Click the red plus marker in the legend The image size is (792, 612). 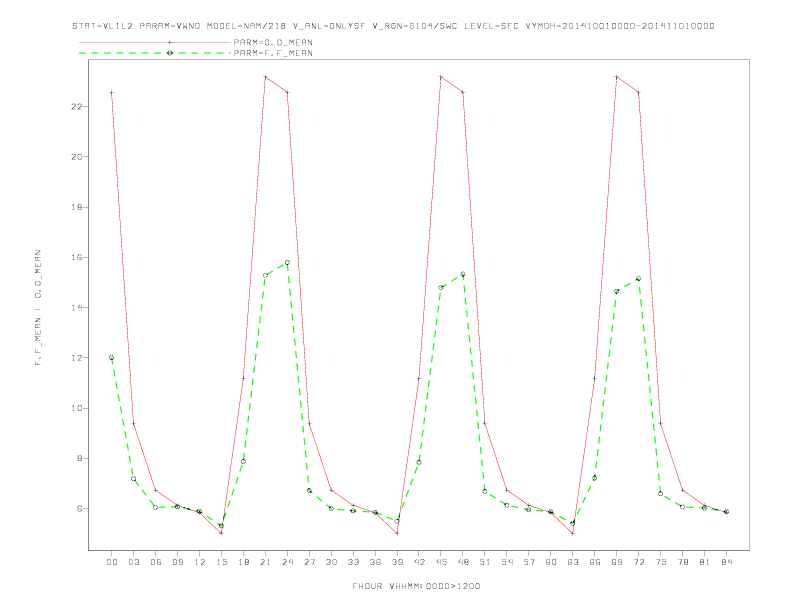click(170, 42)
